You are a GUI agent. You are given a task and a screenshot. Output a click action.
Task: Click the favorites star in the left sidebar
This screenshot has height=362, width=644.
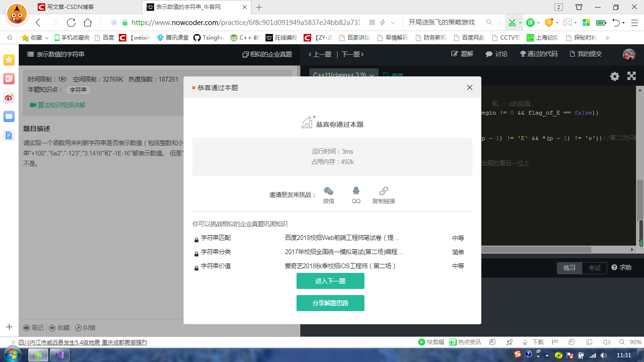pyautogui.click(x=8, y=59)
